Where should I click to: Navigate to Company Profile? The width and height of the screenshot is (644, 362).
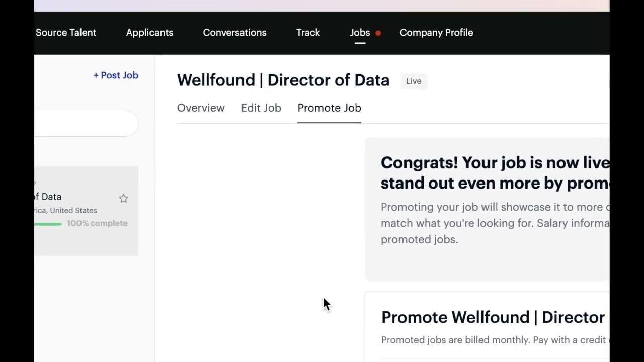[436, 33]
